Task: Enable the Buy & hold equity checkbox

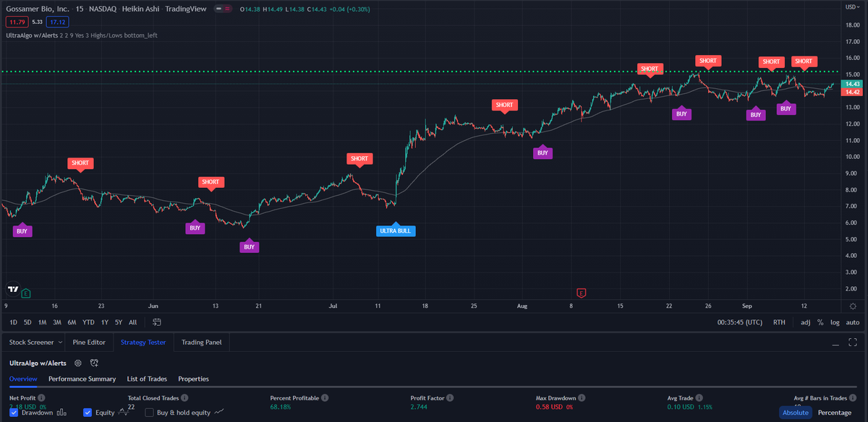Action: click(x=150, y=413)
